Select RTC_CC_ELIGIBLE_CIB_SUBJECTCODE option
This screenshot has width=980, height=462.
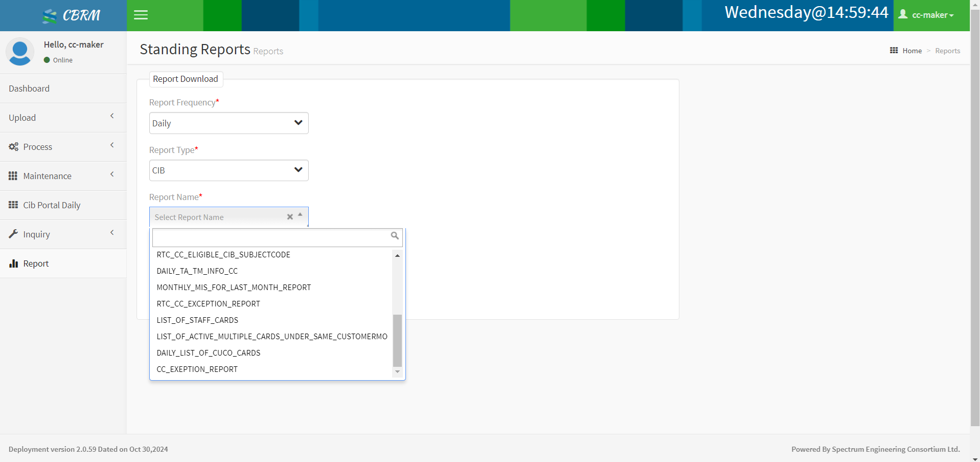tap(272, 255)
